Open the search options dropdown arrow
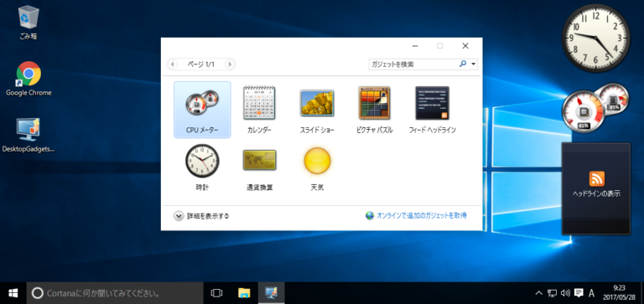Screen dimensions: 644x304 tap(474, 64)
